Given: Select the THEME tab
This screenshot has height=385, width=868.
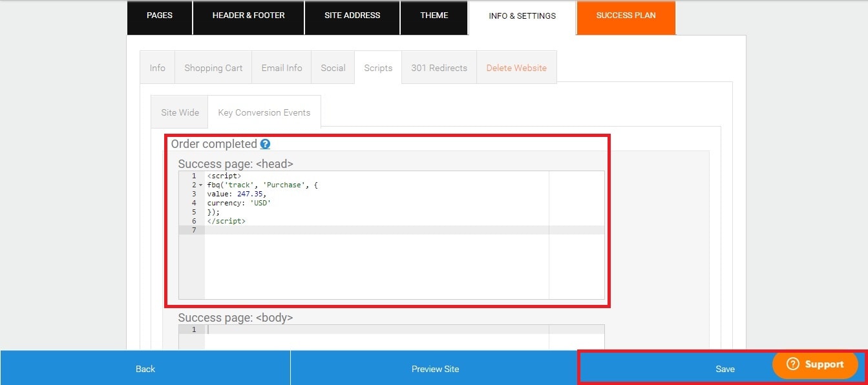Looking at the screenshot, I should pos(434,15).
